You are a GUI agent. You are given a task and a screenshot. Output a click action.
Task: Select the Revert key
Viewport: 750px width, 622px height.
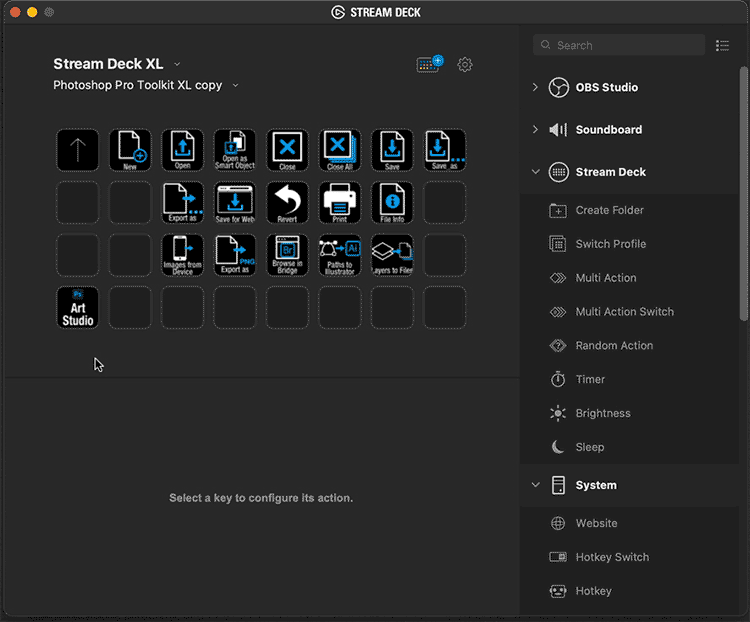[x=287, y=202]
